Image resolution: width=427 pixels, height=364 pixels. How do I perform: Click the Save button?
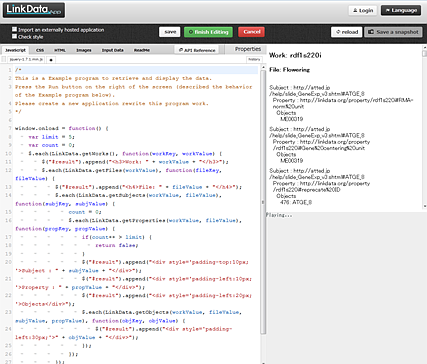point(170,32)
